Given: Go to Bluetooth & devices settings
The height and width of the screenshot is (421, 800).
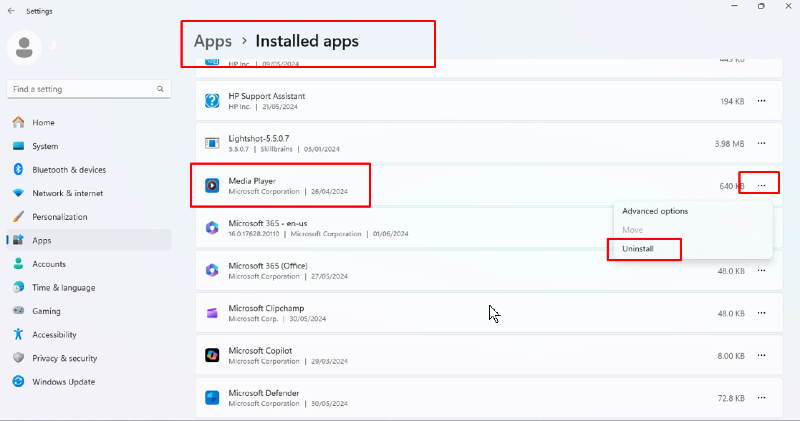Looking at the screenshot, I should click(68, 170).
